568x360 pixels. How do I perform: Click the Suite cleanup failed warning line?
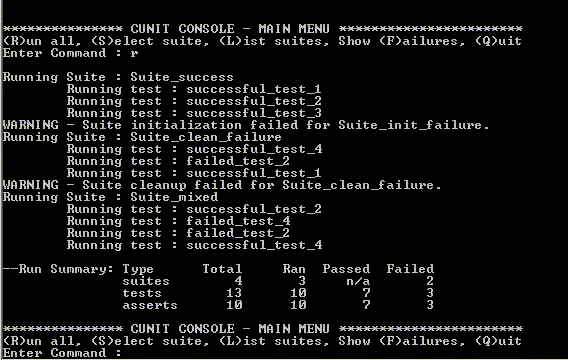pos(222,185)
